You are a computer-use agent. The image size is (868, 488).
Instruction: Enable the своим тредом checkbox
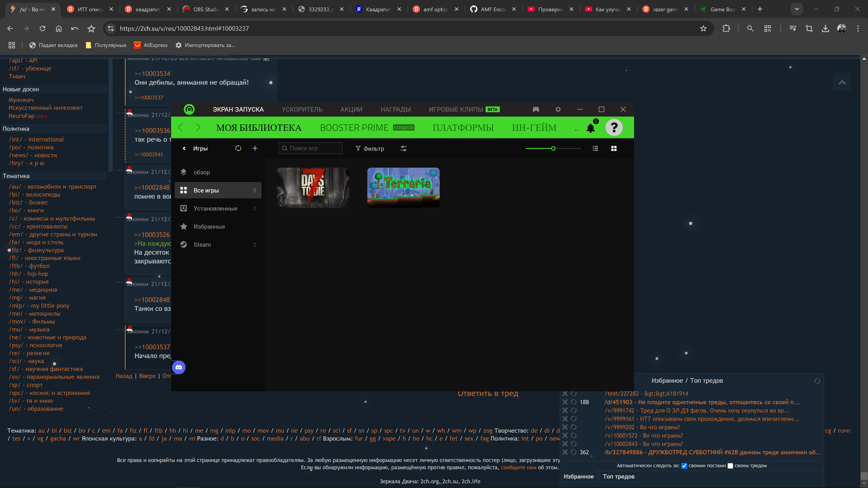click(x=730, y=466)
